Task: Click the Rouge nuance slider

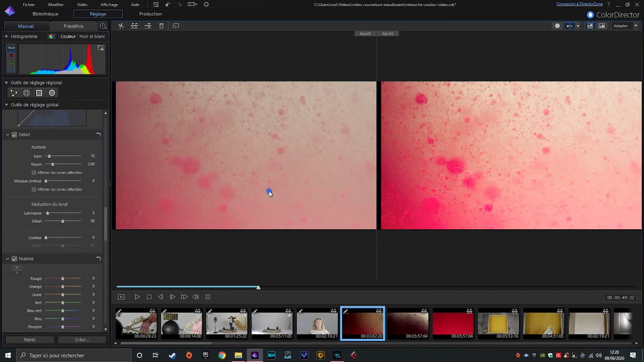Action: [x=63, y=279]
